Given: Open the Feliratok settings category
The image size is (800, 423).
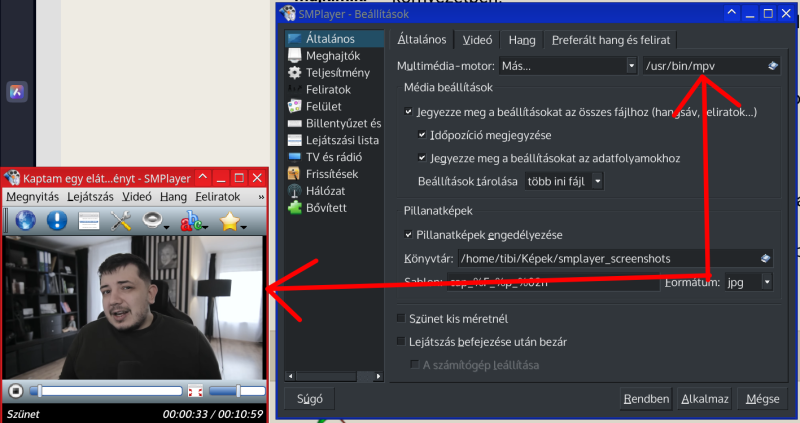Looking at the screenshot, I should (x=334, y=89).
